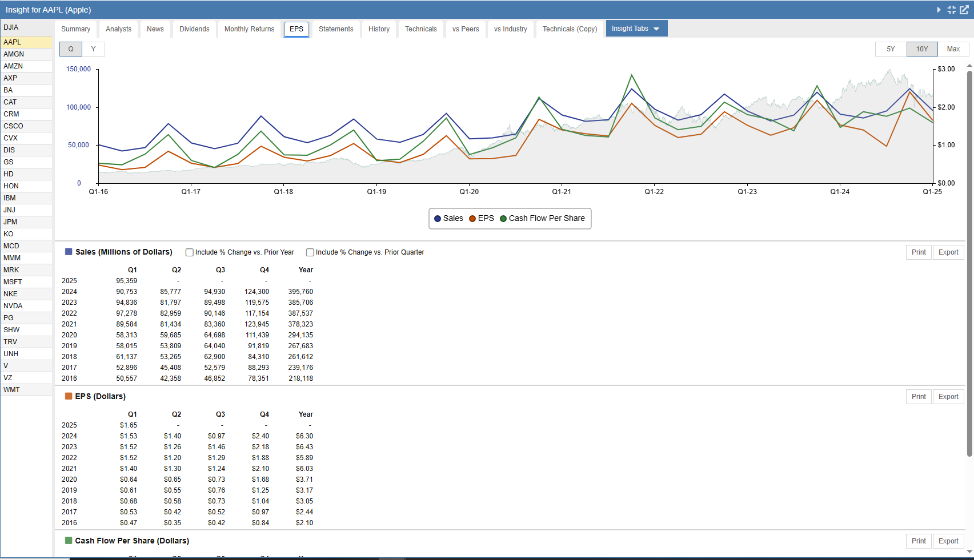This screenshot has width=974, height=560.
Task: Export the Sales table
Action: [x=948, y=252]
